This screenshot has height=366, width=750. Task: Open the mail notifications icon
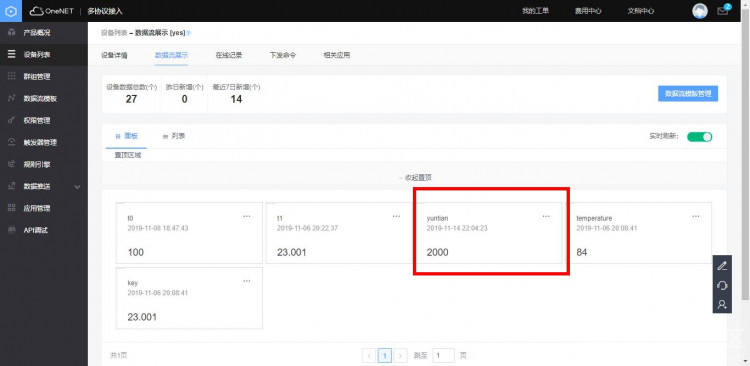722,11
